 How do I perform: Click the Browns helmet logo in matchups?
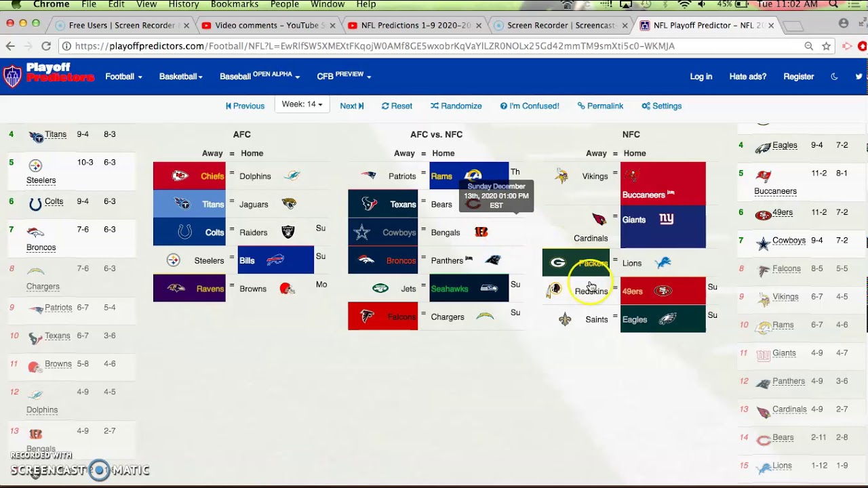pos(288,289)
